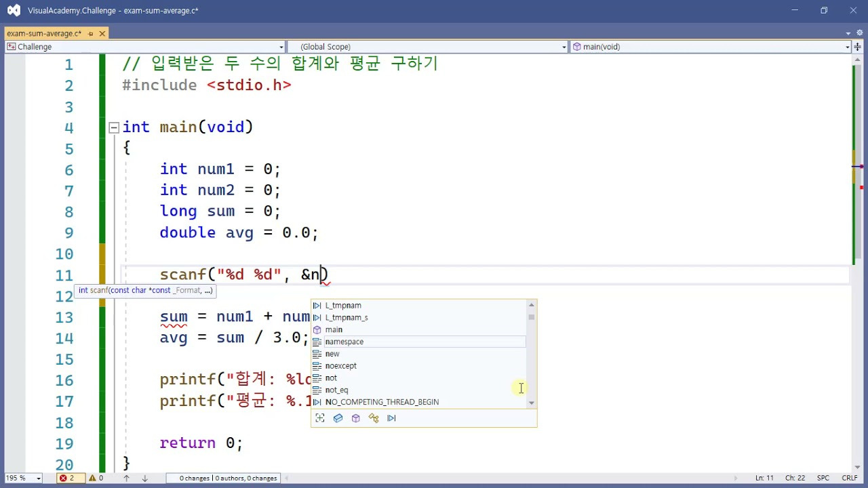
Task: Choose the 'not' keyword in IntelliSense
Action: point(331,378)
